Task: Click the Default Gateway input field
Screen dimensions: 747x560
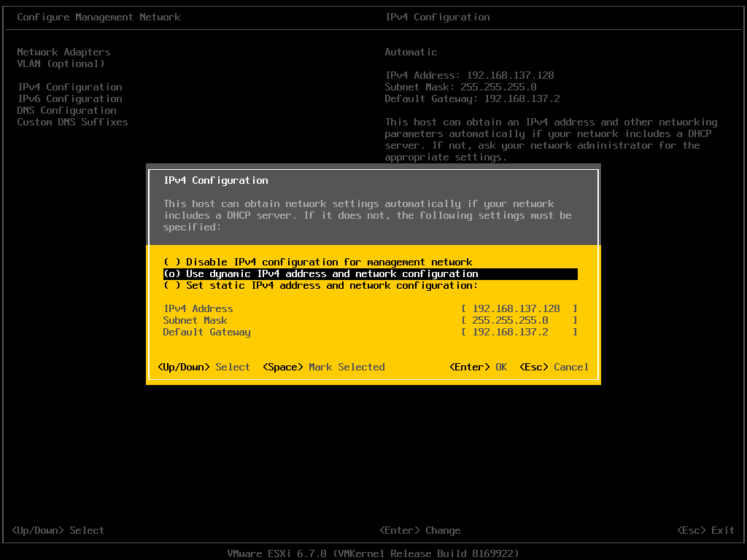Action: pos(519,332)
